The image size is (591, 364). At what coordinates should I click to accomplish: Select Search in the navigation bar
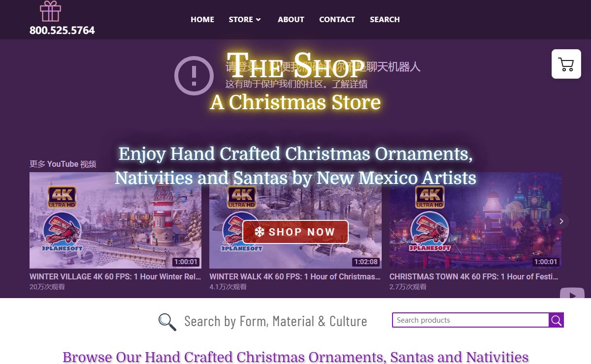(385, 20)
